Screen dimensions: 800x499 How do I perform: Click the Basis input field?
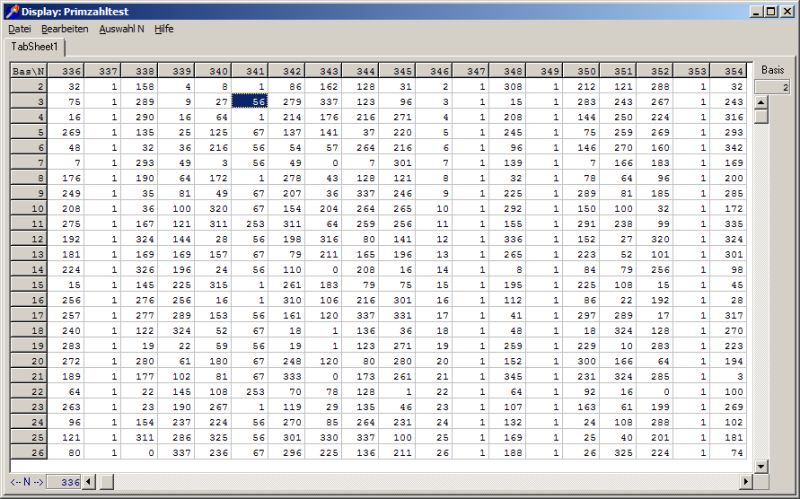(x=772, y=87)
